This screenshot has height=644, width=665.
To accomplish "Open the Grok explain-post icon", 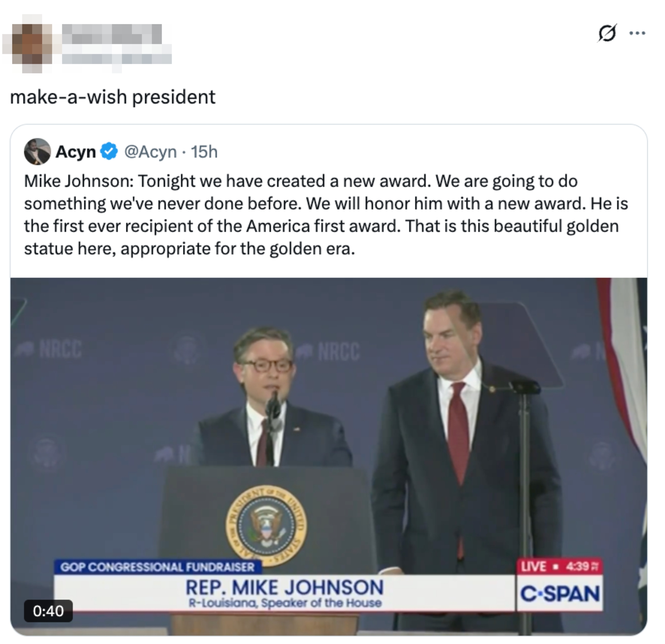I will [607, 33].
